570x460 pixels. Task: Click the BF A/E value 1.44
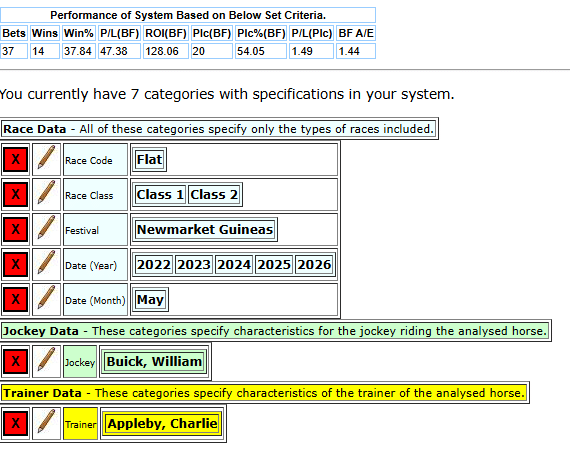tap(356, 51)
